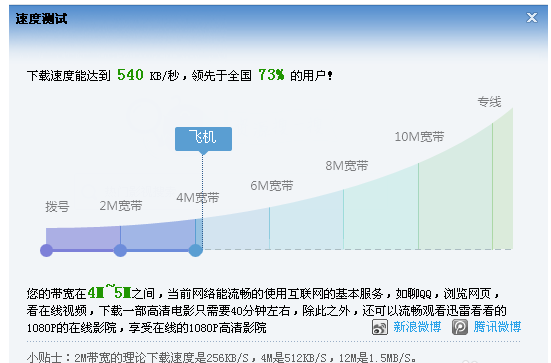Click the 73% user ranking value
Viewport: 551px width, 363px height.
pos(271,75)
